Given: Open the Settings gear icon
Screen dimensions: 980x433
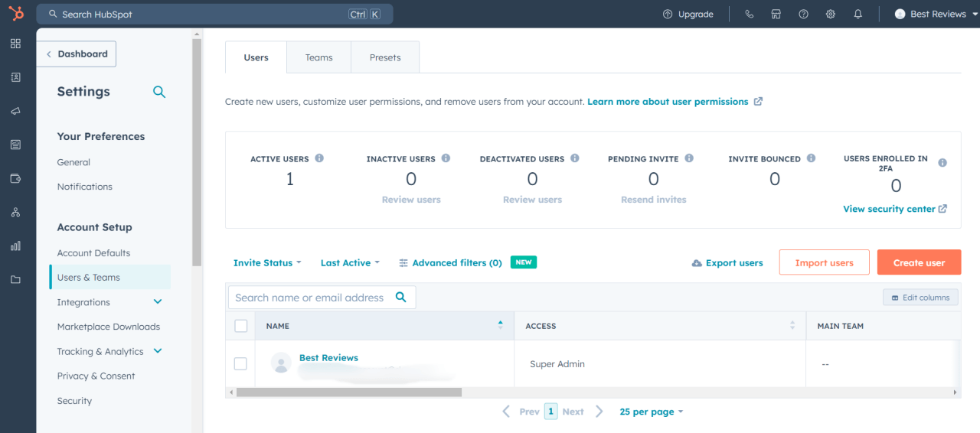Looking at the screenshot, I should coord(831,14).
